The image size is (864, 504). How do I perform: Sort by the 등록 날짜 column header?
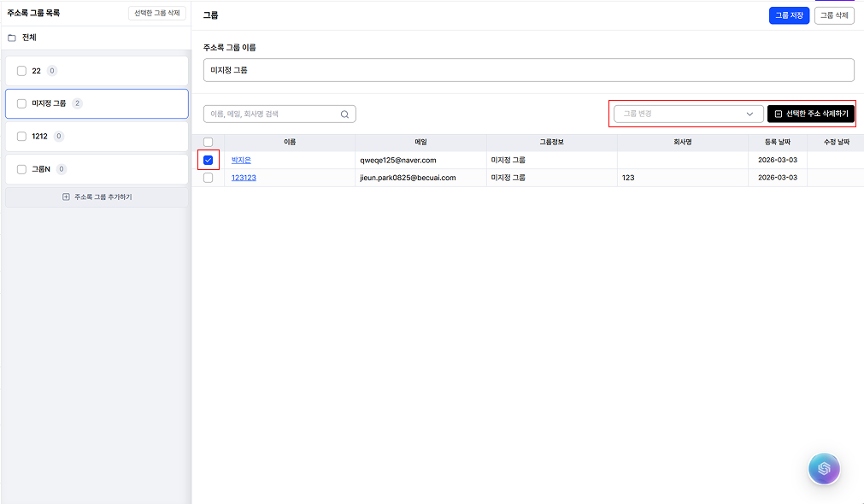point(777,142)
